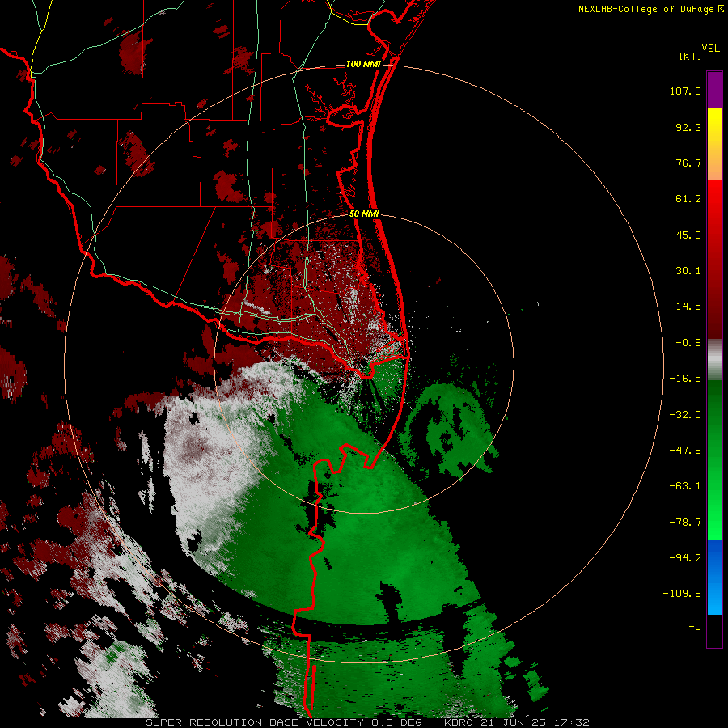Click the -16.5 legend value
The height and width of the screenshot is (728, 728).
pyautogui.click(x=685, y=379)
